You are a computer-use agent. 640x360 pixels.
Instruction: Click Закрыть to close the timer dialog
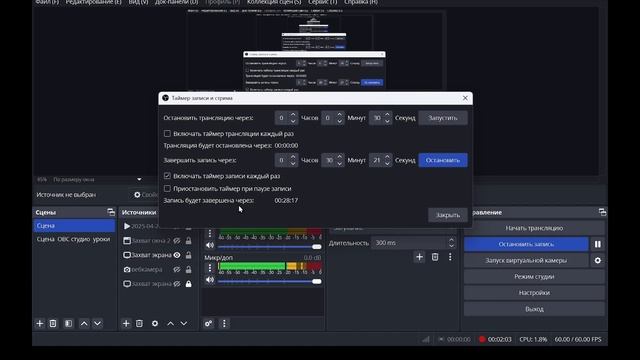[x=448, y=215]
